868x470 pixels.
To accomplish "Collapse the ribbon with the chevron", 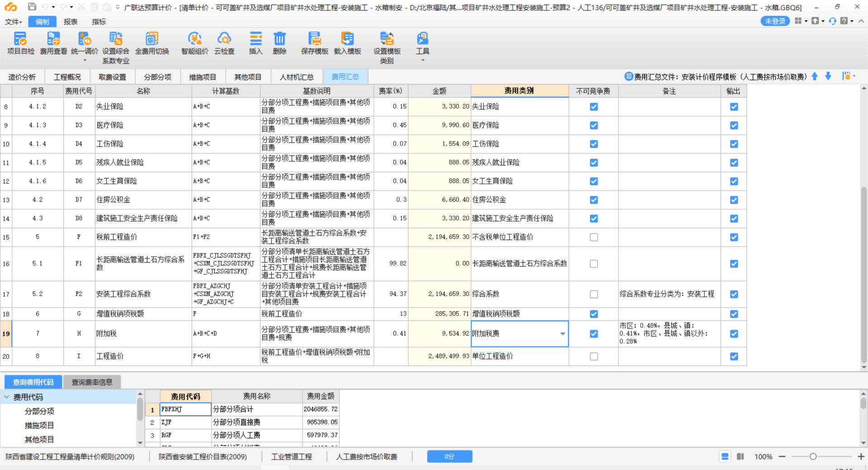I will (861, 21).
